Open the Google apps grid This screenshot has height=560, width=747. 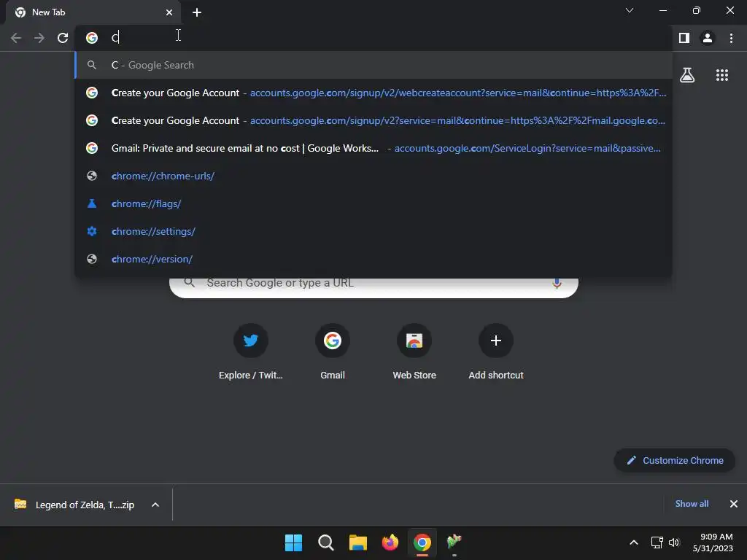click(721, 75)
